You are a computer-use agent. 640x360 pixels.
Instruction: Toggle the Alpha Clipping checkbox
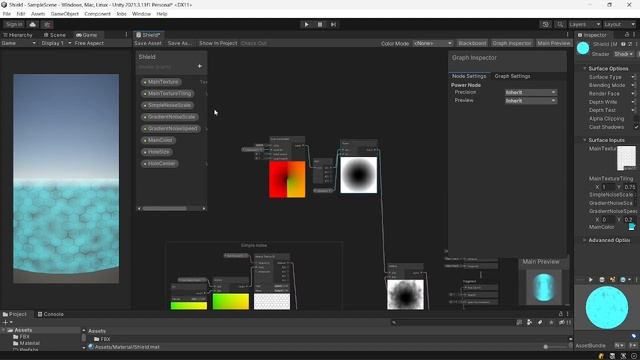point(636,119)
